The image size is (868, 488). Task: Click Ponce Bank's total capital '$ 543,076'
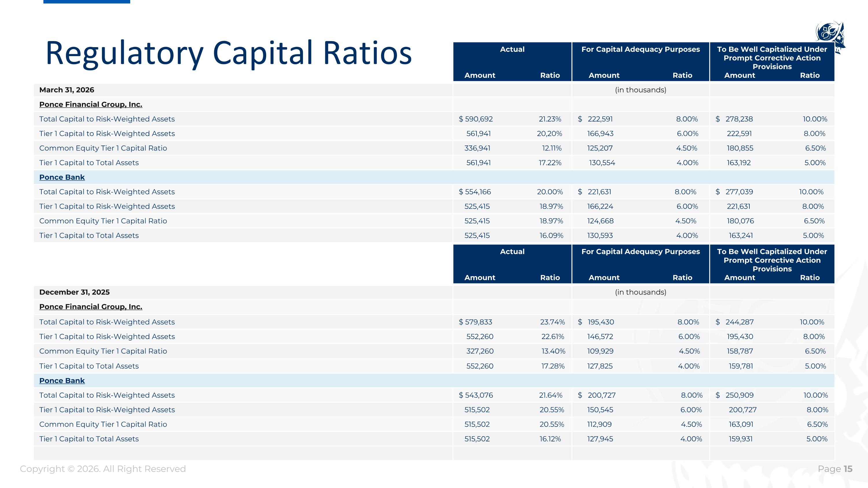pos(476,395)
